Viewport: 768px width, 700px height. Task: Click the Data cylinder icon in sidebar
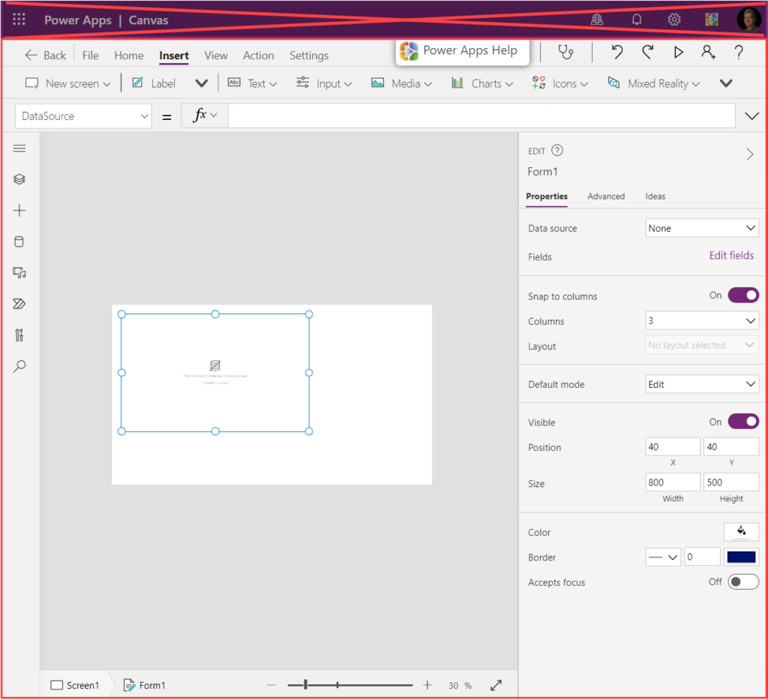click(19, 242)
